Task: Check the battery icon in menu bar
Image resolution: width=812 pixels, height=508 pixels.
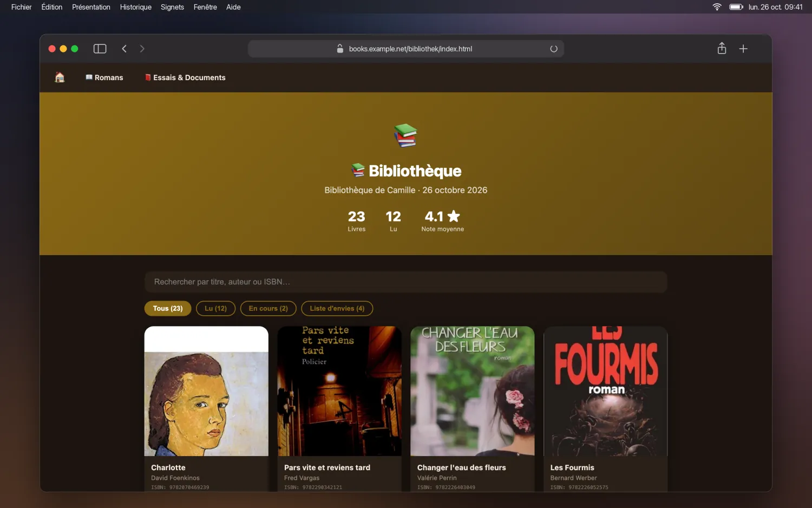Action: (x=736, y=7)
